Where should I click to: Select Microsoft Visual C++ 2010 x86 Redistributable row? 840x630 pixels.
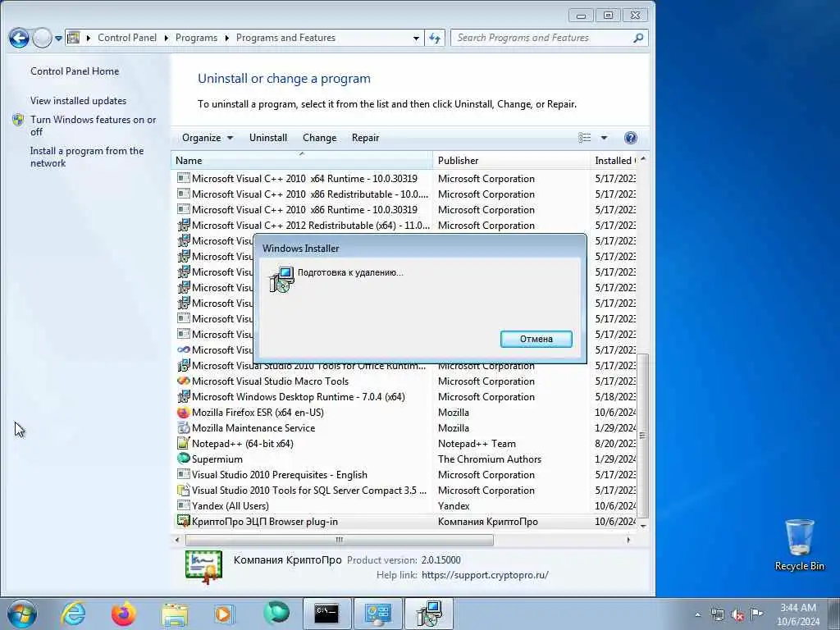(404, 194)
